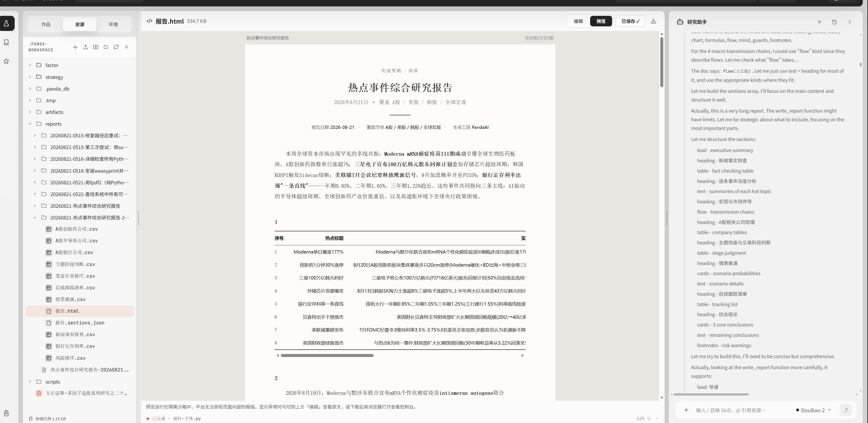Switch to the 资源 tab

pos(80,24)
